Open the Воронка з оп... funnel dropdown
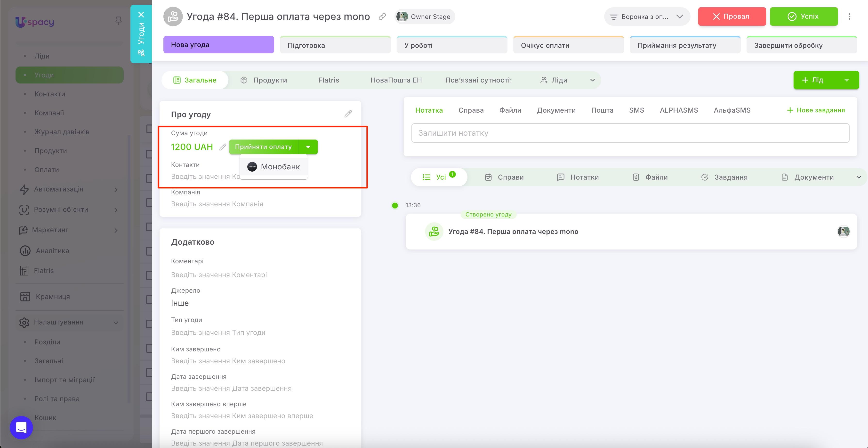The image size is (868, 448). click(647, 17)
